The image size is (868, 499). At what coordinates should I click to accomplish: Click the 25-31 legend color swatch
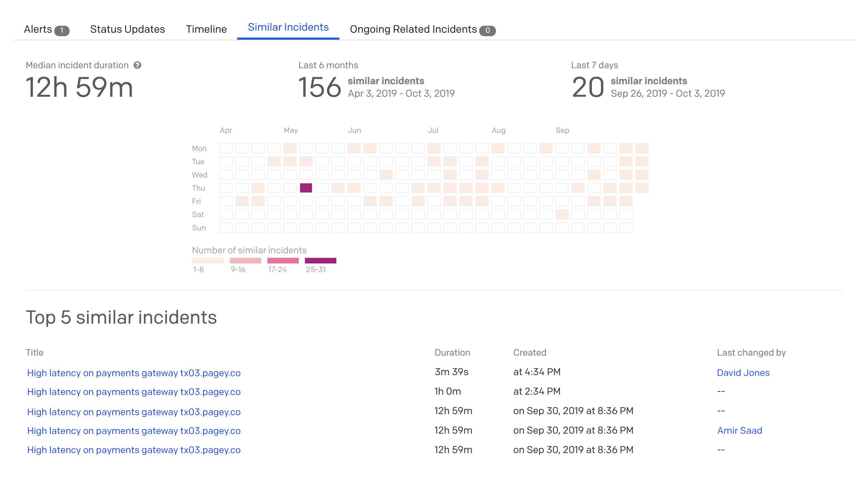(x=320, y=261)
